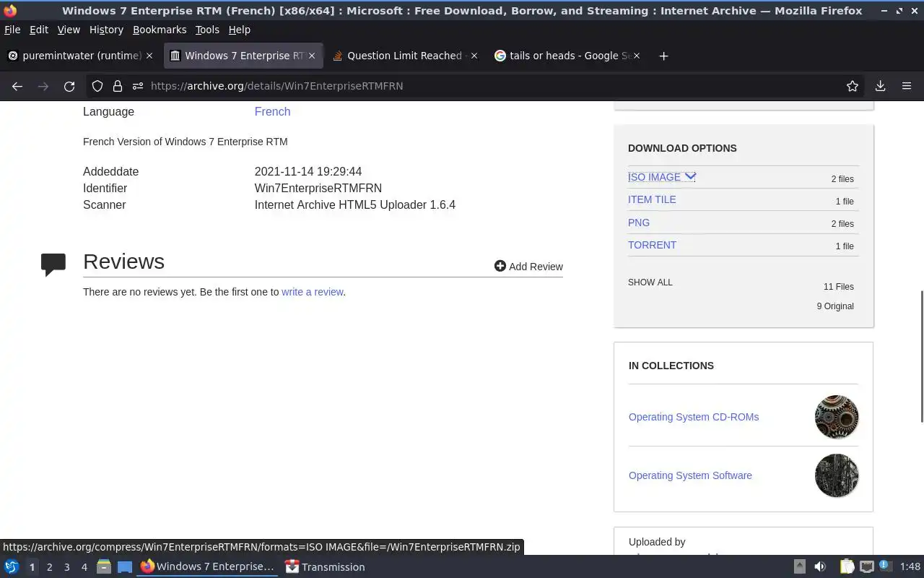The height and width of the screenshot is (578, 924).
Task: Click the removable media eject tray icon
Action: click(799, 567)
